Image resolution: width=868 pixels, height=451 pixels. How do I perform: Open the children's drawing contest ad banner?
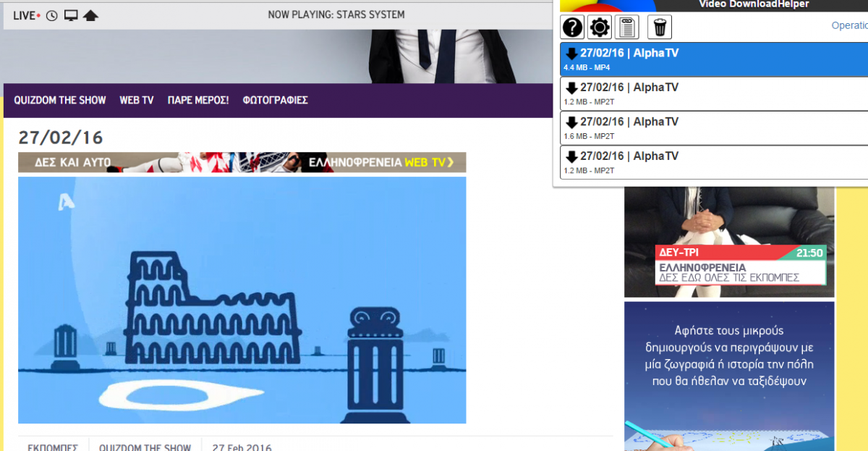click(729, 376)
